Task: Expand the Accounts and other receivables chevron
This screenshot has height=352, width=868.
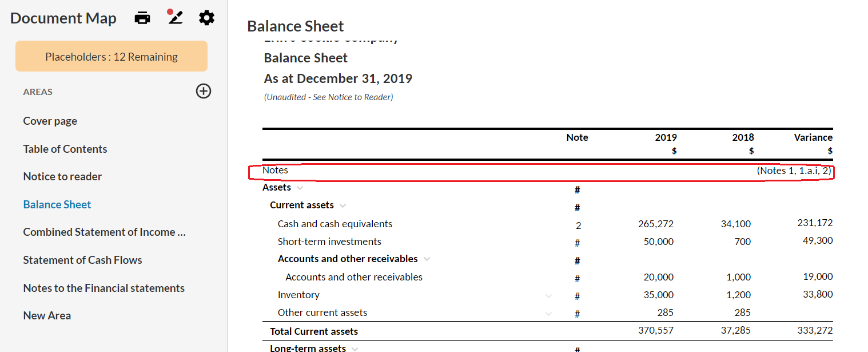Action: (426, 259)
